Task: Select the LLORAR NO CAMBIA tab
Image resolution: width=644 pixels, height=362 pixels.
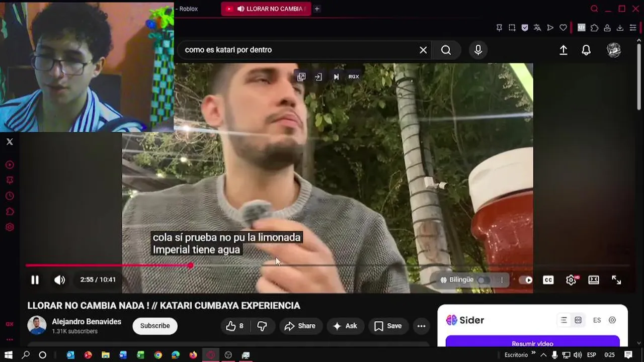Action: coord(266,9)
